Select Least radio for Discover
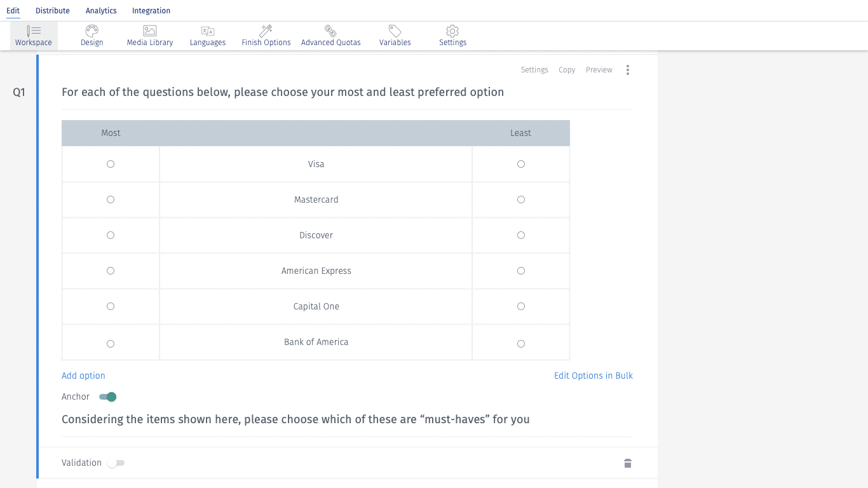This screenshot has height=488, width=868. (x=521, y=235)
